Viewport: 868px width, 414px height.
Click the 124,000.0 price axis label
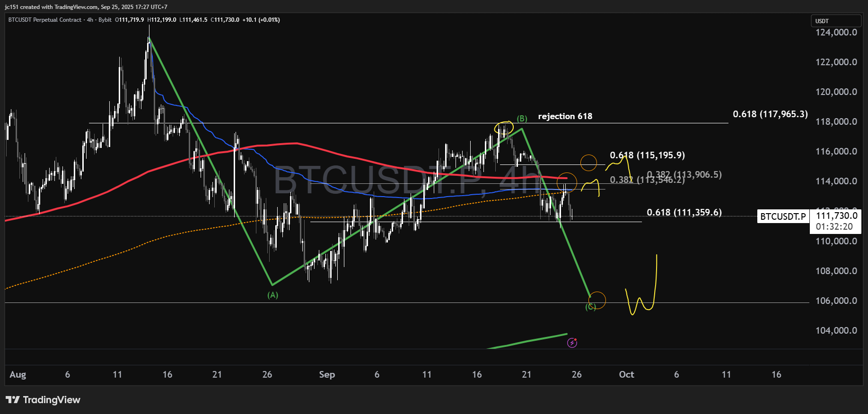coord(836,32)
